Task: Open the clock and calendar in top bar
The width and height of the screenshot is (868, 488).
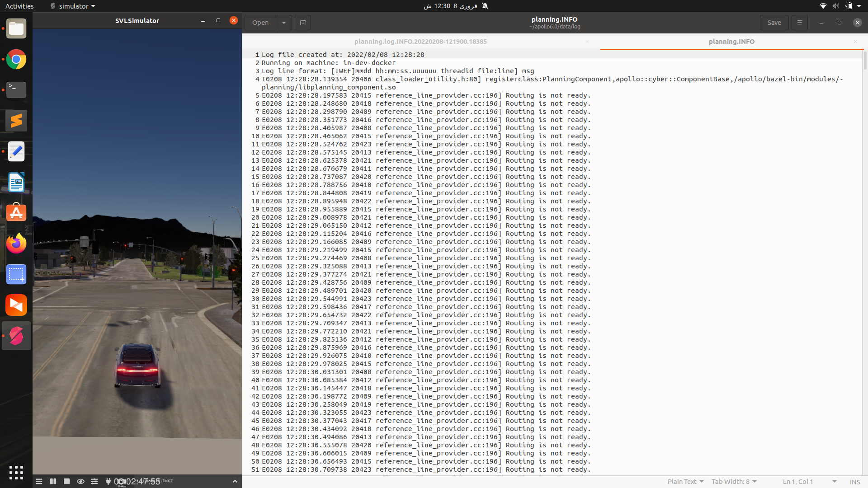Action: point(450,6)
